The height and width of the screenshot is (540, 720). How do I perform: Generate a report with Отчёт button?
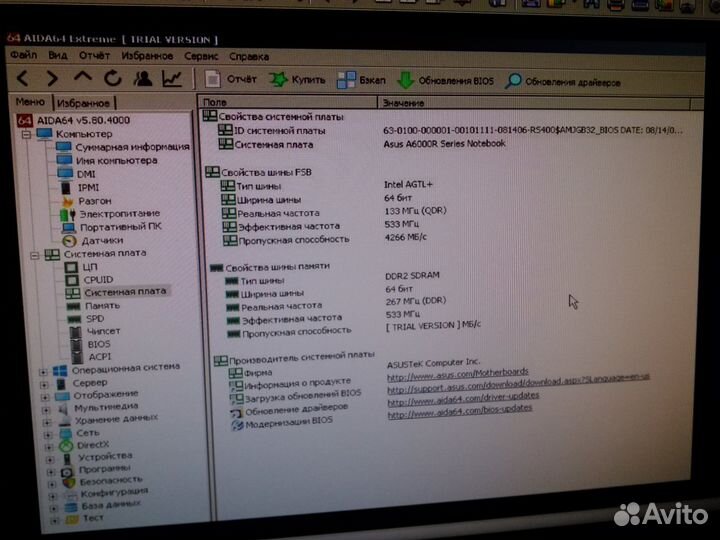point(231,79)
